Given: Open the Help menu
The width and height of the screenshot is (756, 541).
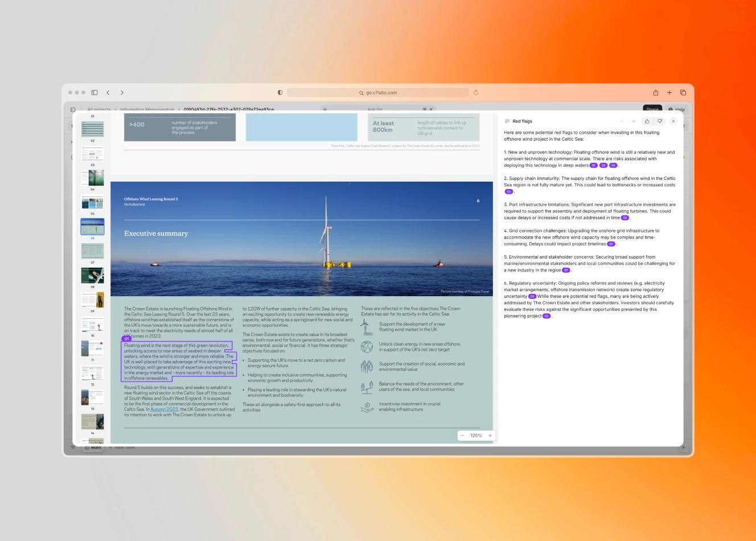Looking at the screenshot, I should pos(677,109).
